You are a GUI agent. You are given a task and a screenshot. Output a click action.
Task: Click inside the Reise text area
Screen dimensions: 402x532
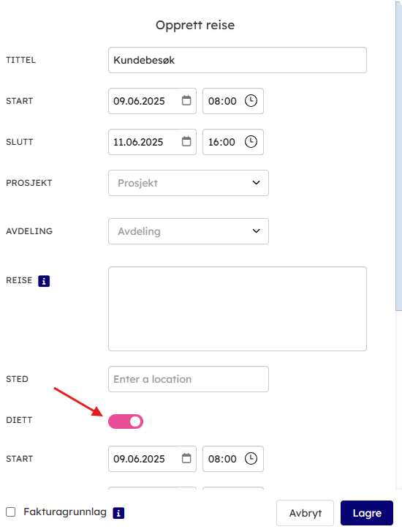click(x=238, y=309)
